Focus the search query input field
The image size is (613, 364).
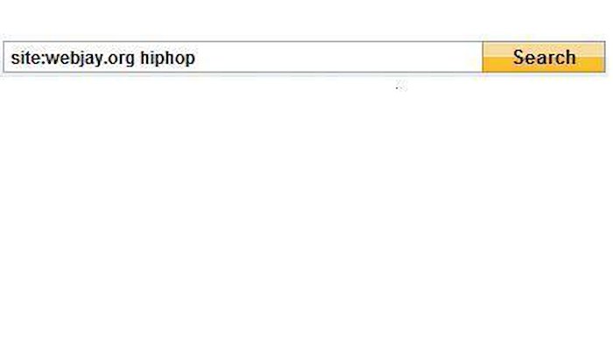243,57
